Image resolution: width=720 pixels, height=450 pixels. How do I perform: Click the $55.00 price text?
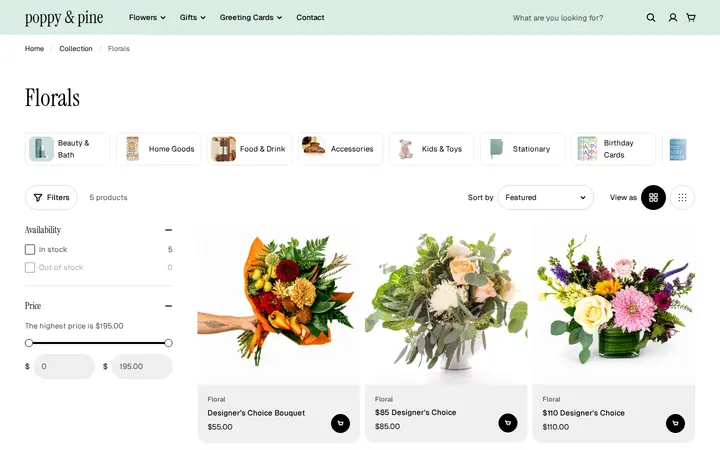[x=220, y=427]
